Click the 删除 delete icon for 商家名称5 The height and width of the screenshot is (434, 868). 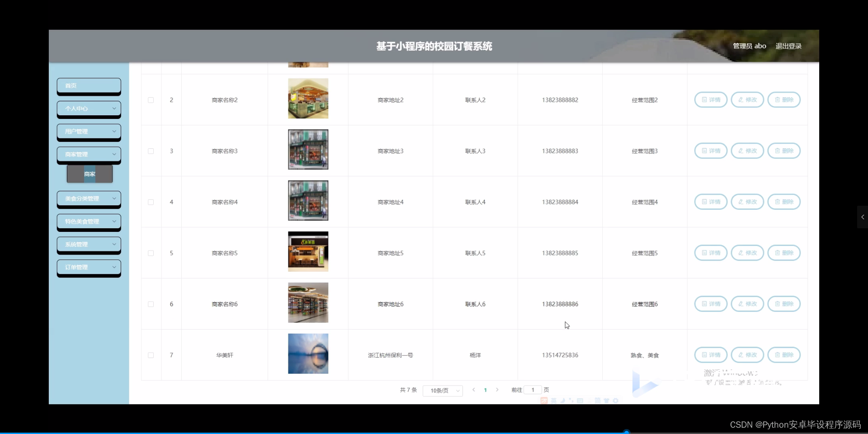(783, 253)
